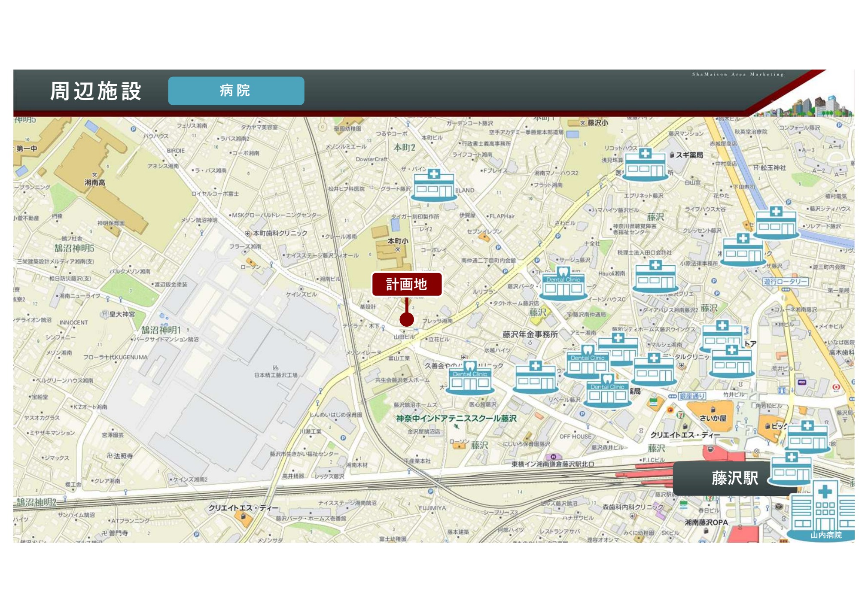The width and height of the screenshot is (868, 613).
Task: Click the 湘南藤沢OPA label
Action: [707, 522]
